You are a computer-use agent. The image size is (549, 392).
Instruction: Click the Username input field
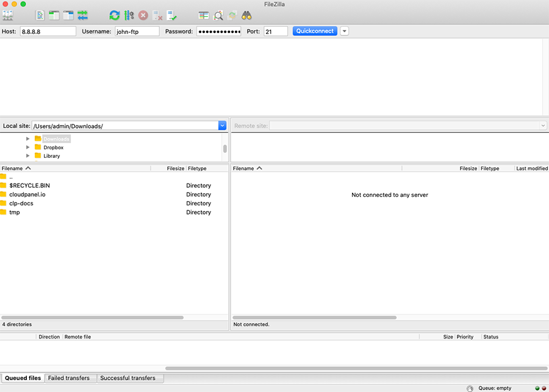pos(137,31)
